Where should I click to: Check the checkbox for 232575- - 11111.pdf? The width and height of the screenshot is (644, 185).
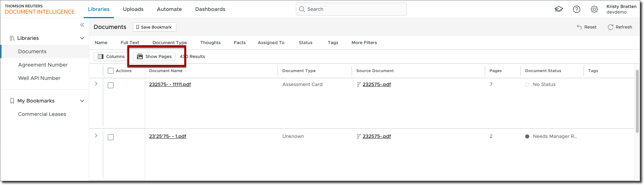110,85
